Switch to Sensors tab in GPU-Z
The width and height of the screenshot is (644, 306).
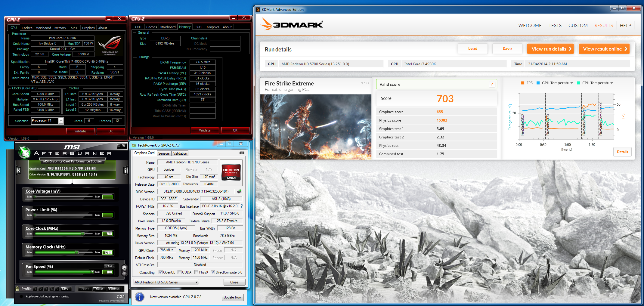point(164,153)
